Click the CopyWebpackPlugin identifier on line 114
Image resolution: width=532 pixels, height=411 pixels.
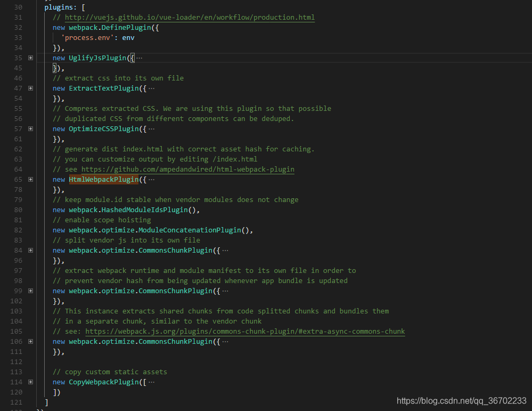[104, 382]
